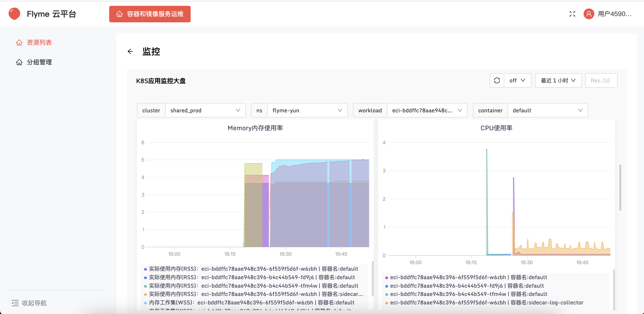The height and width of the screenshot is (314, 644).
Task: Open the 分组管理 menu item
Action: point(39,62)
